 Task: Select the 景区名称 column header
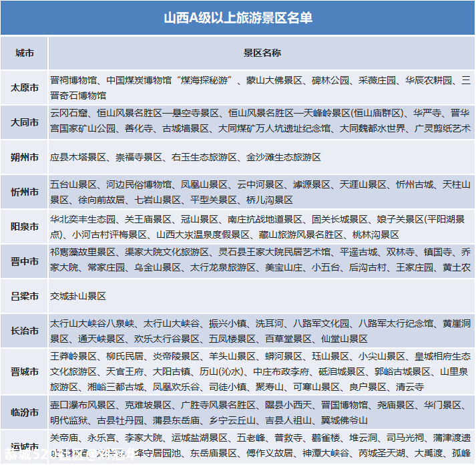pos(262,53)
